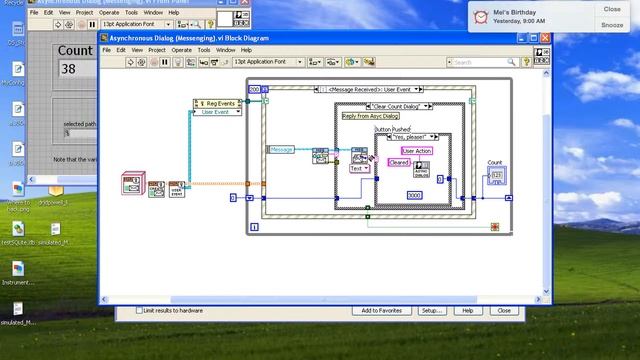Toggle Retain Wire Values button

pos(191,62)
